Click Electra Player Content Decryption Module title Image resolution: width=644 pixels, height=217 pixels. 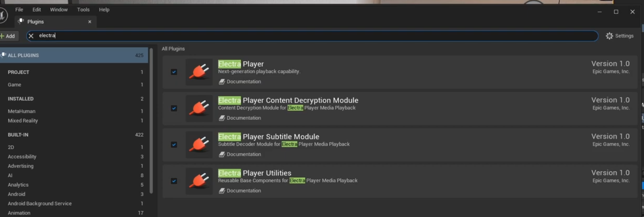coord(288,100)
